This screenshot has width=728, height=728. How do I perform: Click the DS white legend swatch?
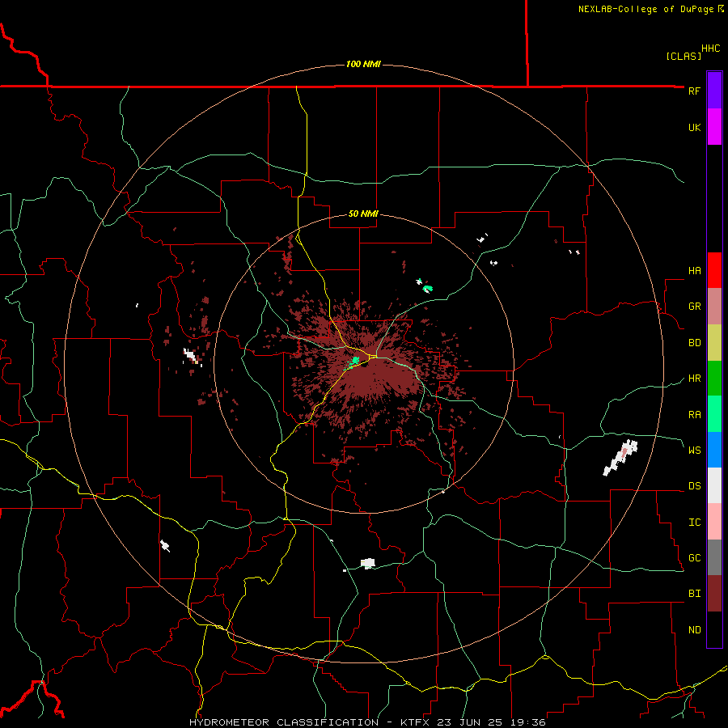[x=714, y=485]
